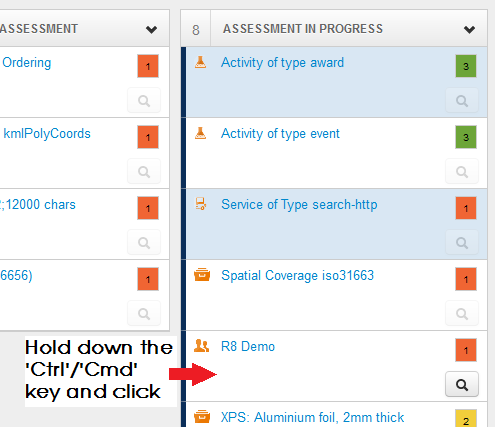The image size is (495, 427).
Task: Click the magnifier in the kmlPolyCoords card
Action: [144, 171]
